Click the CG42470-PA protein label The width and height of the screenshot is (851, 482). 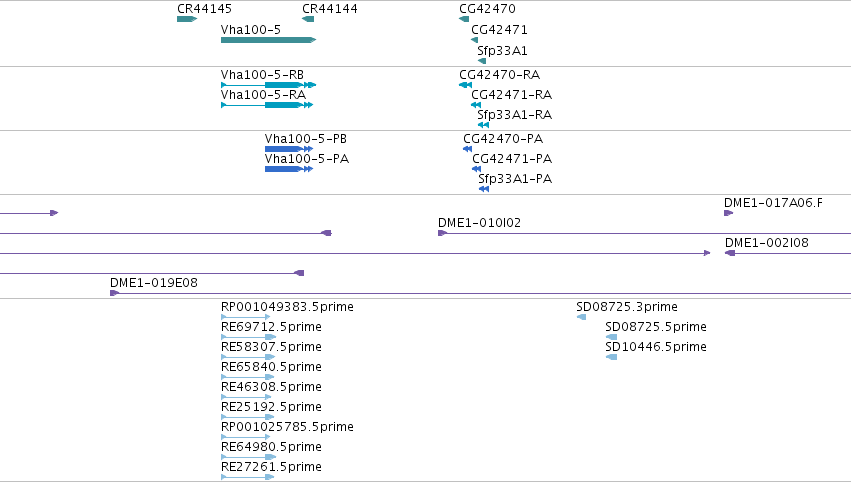coord(503,139)
